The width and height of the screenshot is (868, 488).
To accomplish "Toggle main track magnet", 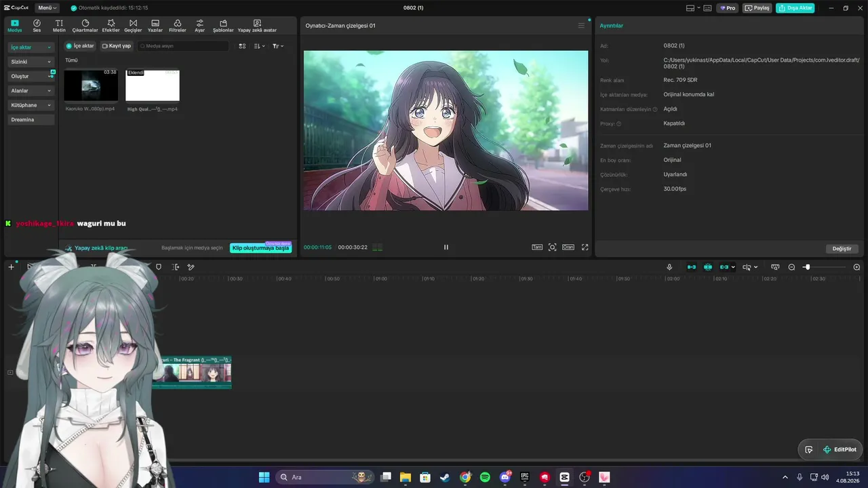I will pyautogui.click(x=692, y=267).
